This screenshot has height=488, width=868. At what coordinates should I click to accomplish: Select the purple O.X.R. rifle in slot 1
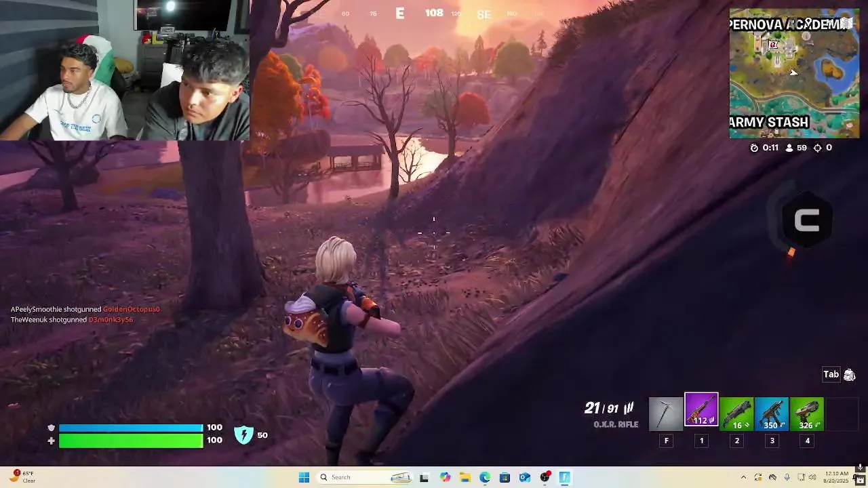tap(701, 410)
